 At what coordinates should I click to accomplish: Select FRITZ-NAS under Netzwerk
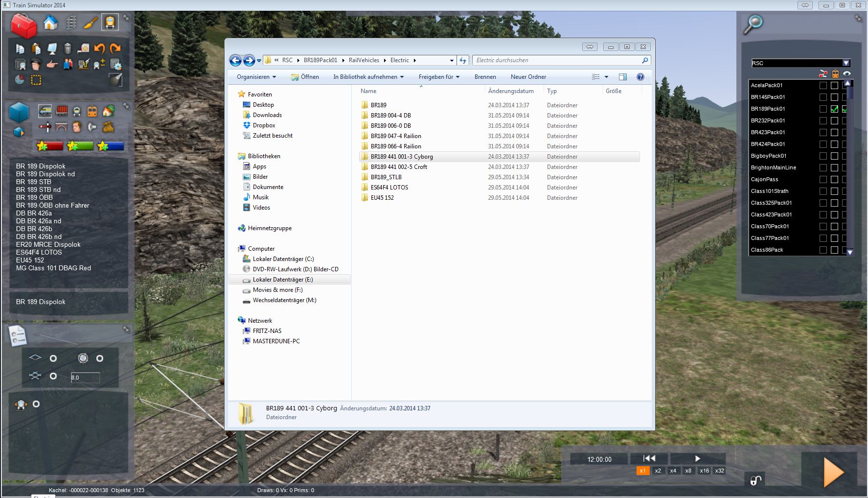click(267, 331)
